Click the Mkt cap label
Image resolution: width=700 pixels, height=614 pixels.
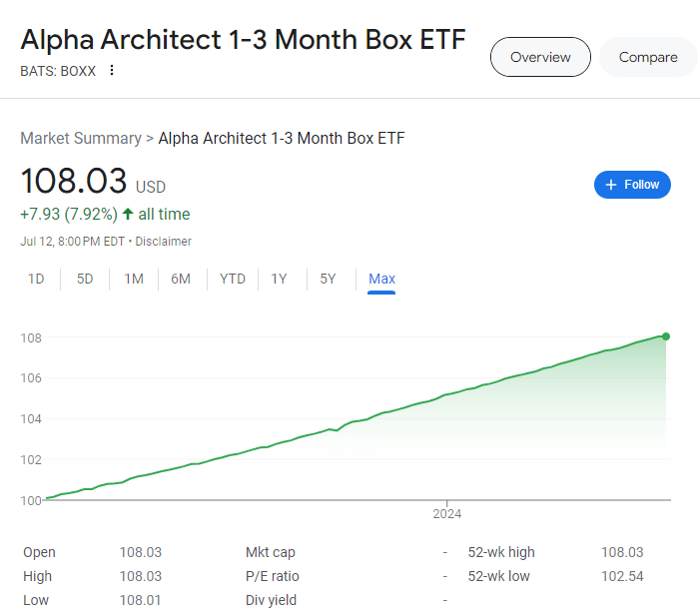[270, 552]
